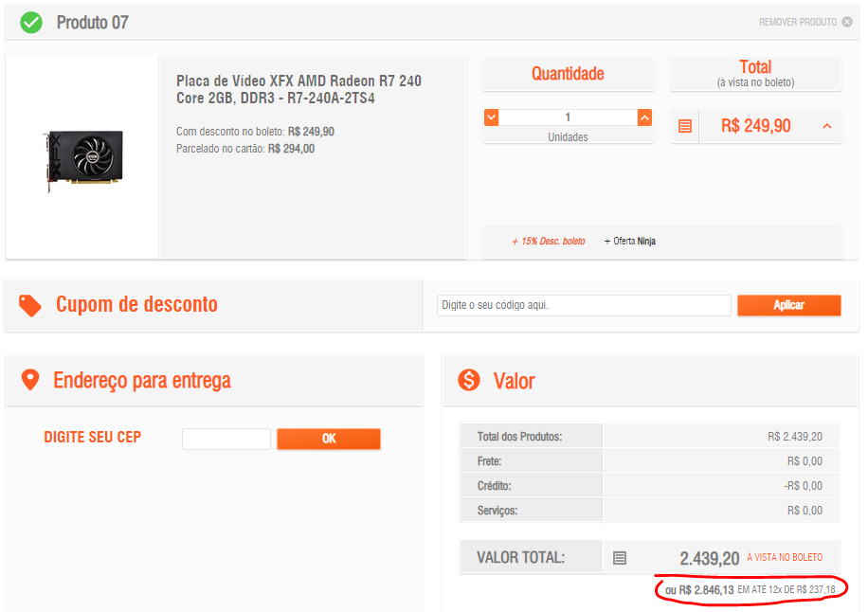This screenshot has height=612, width=868.
Task: Click the Frete value R$ 0,00
Action: [x=805, y=461]
